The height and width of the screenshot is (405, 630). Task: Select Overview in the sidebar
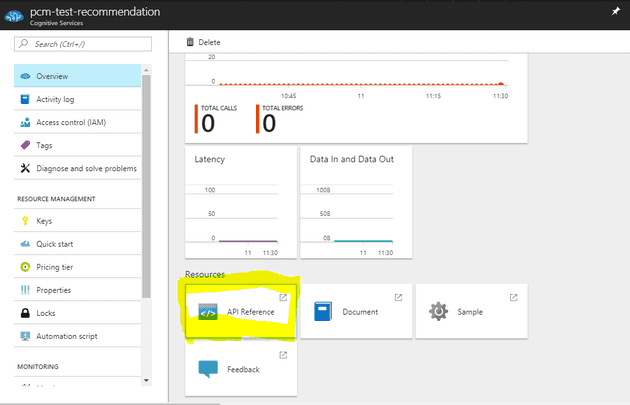(78, 76)
